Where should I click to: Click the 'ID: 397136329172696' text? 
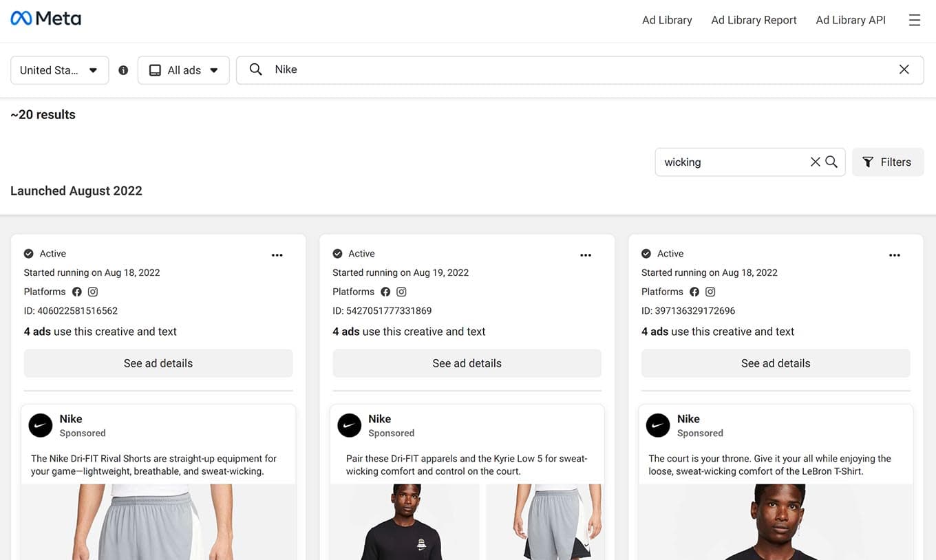(x=688, y=311)
